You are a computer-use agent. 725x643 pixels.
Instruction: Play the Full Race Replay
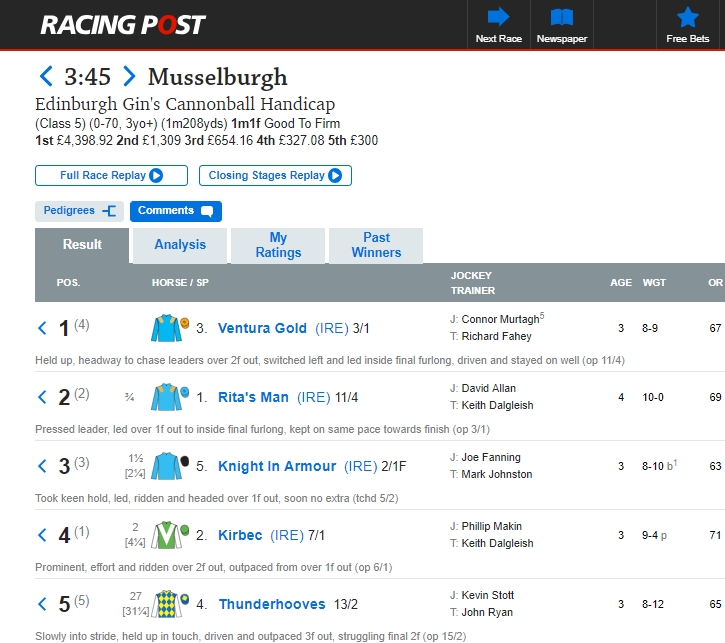tap(111, 176)
